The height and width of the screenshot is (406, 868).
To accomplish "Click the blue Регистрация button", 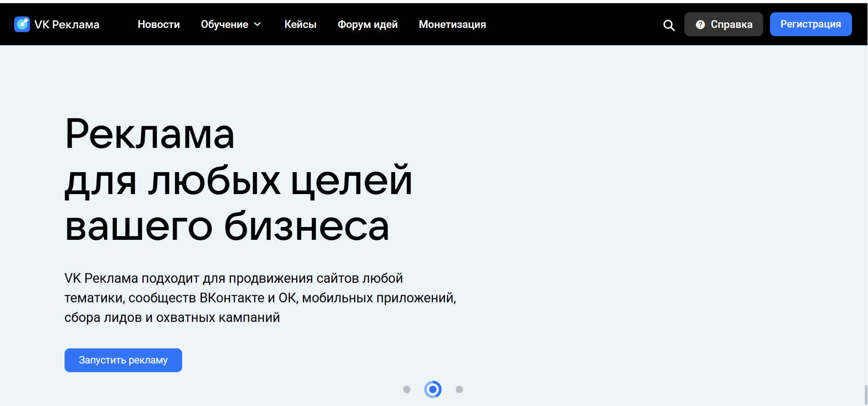I will [x=810, y=24].
